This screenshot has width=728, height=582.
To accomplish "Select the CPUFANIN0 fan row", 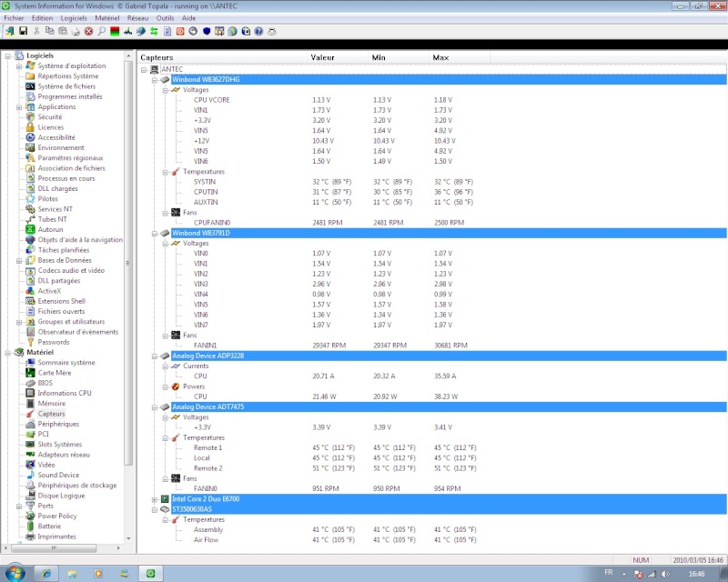I will pyautogui.click(x=212, y=223).
